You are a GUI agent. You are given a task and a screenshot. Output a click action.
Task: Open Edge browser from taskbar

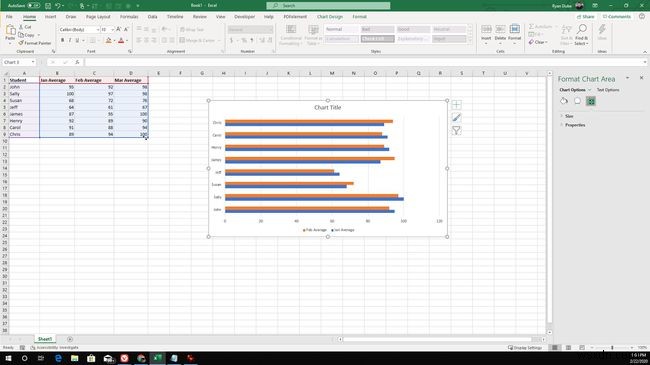[58, 358]
